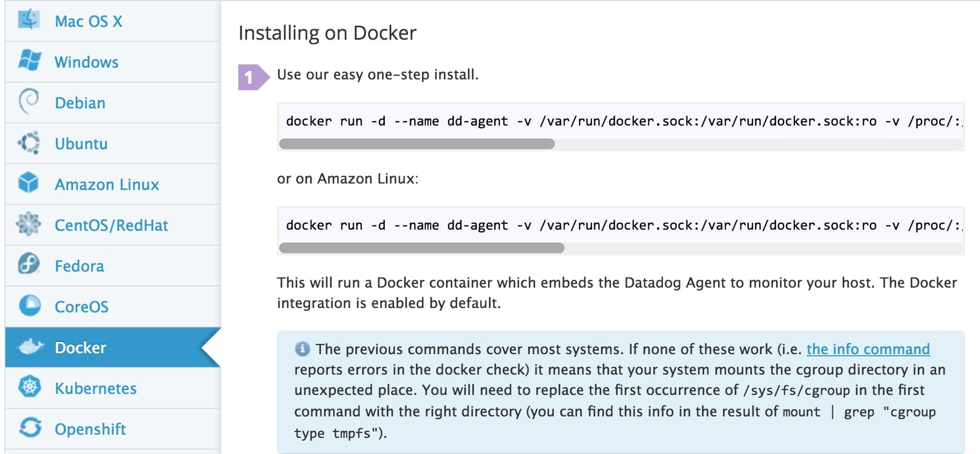Click the Mac OS X Finder icon

[x=29, y=19]
